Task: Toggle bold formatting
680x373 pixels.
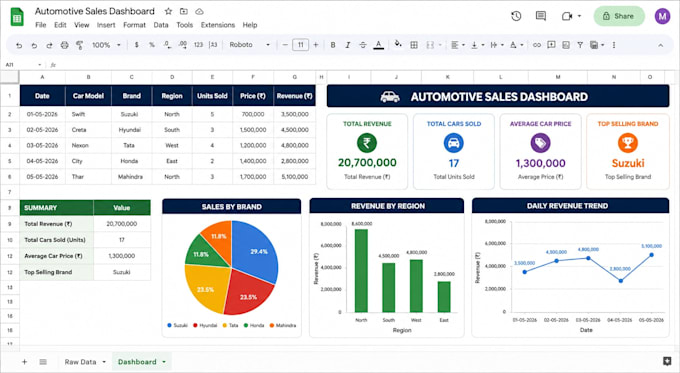Action: [333, 45]
